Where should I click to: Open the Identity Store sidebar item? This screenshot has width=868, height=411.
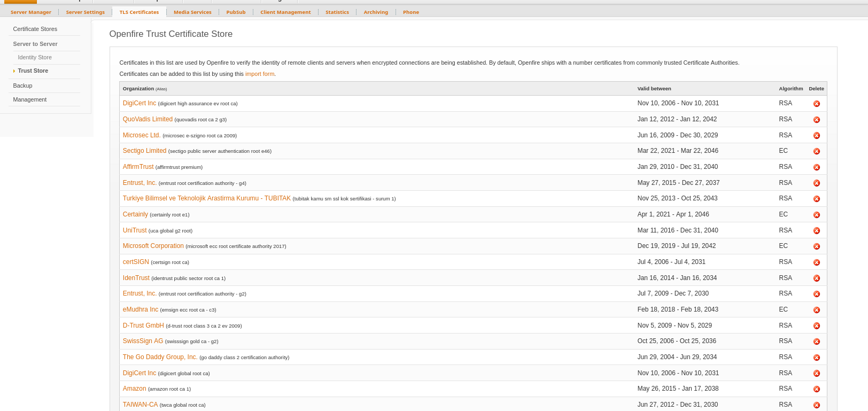tap(35, 57)
